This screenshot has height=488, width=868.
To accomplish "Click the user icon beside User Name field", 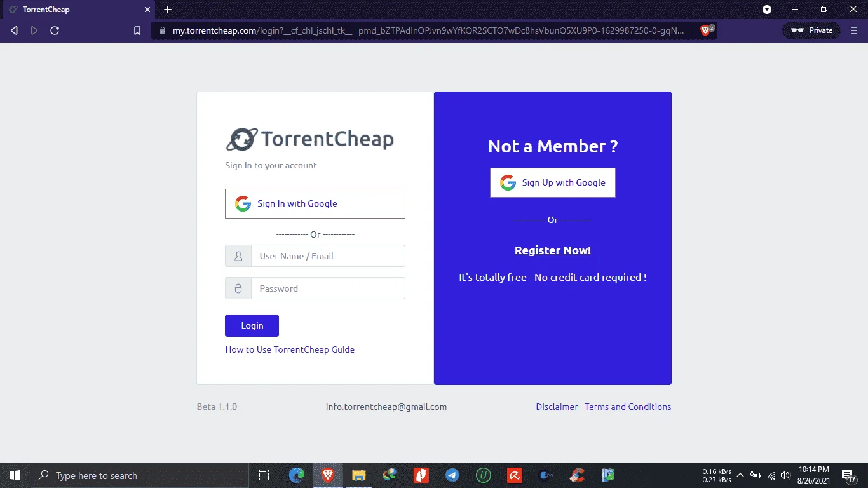I will [238, 256].
